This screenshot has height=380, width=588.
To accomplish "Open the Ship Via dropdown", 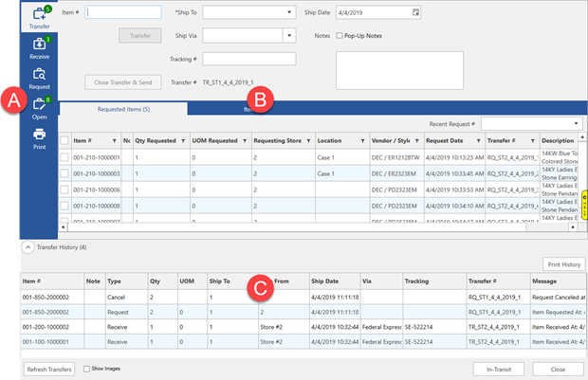I will (288, 35).
